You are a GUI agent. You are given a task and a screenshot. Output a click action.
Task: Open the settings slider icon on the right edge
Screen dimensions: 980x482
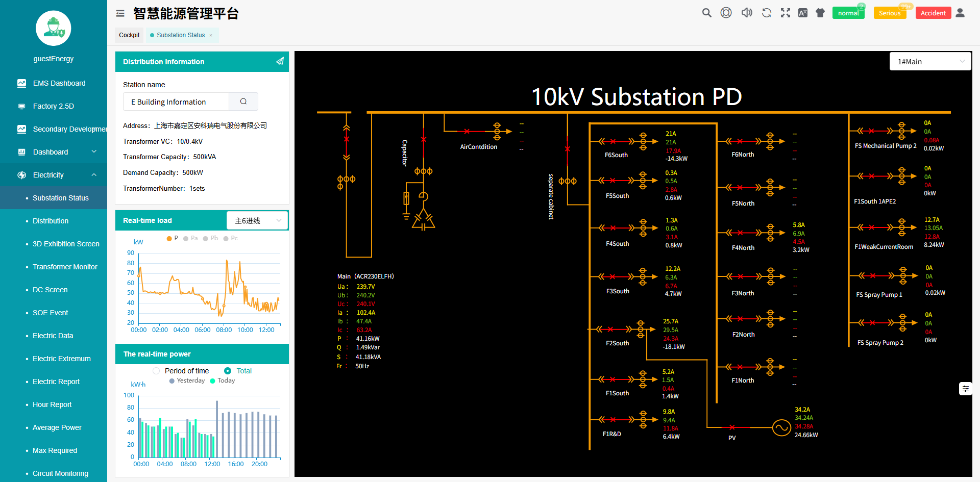(965, 389)
